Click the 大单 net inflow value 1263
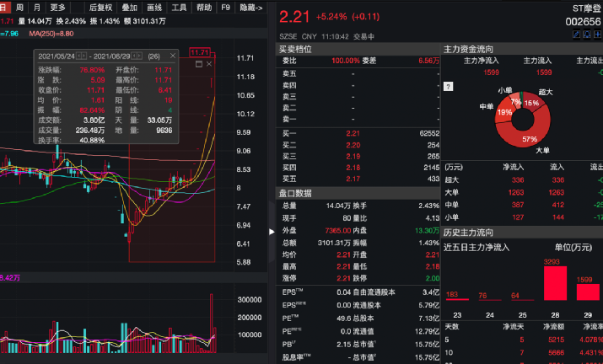The height and width of the screenshot is (364, 603). pos(515,192)
